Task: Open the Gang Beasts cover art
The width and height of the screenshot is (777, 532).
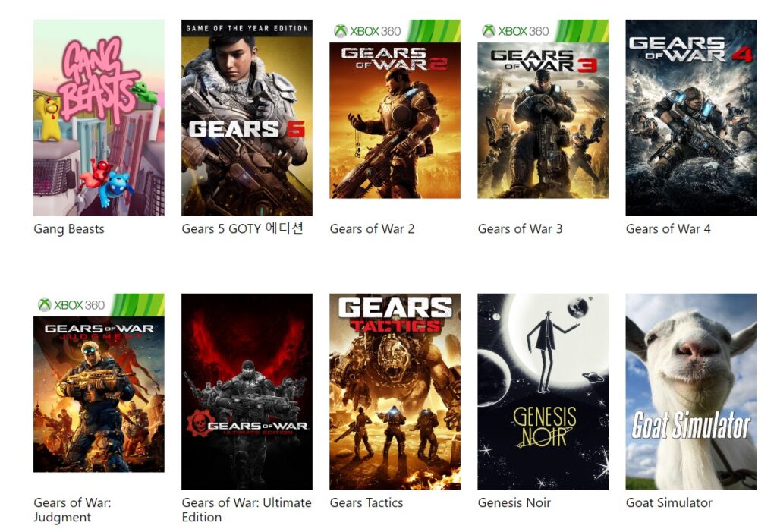Action: [x=99, y=118]
